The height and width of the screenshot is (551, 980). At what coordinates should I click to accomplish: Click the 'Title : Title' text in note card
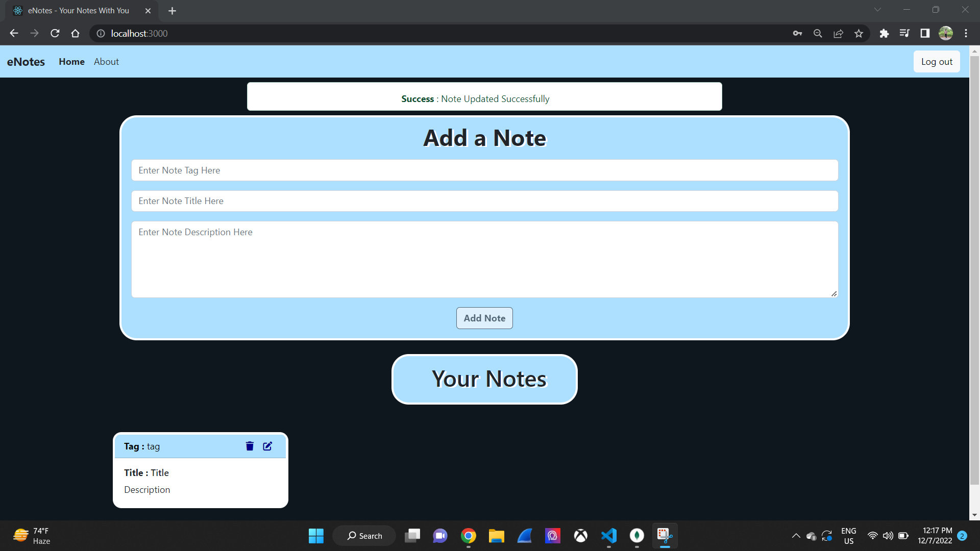[146, 473]
